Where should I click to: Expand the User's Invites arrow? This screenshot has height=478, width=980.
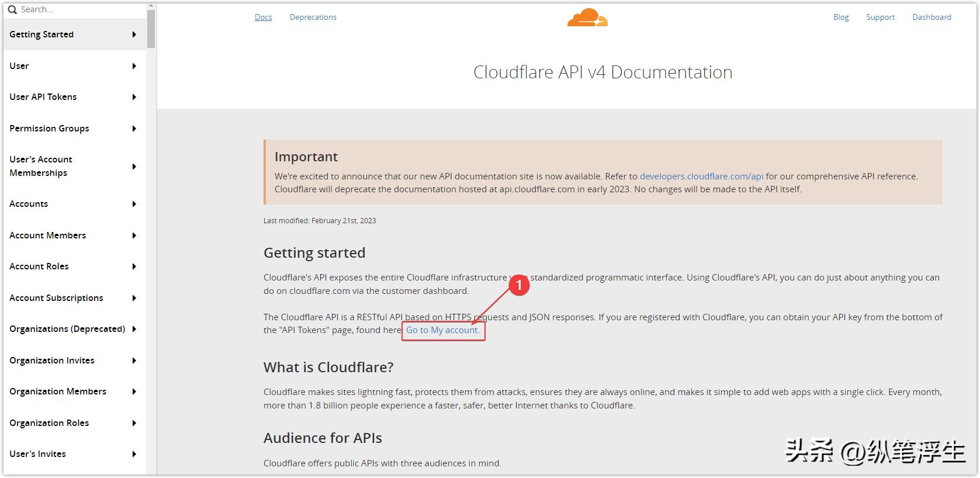pos(134,454)
